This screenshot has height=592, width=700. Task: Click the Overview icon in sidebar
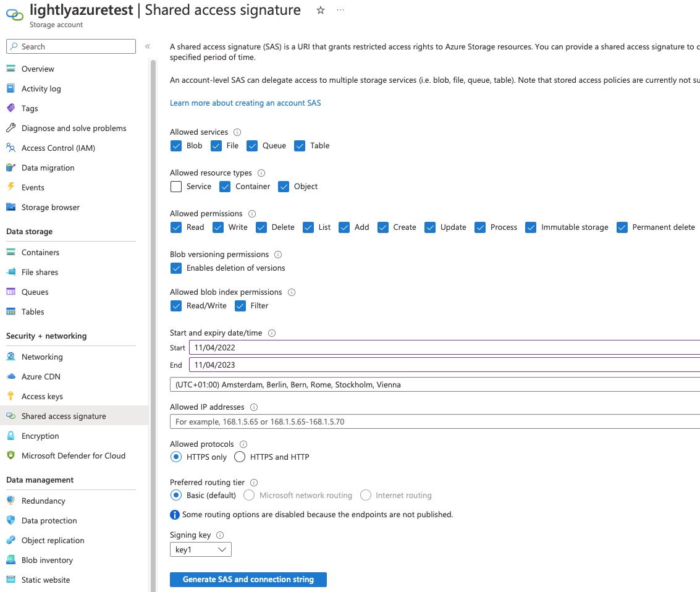(11, 69)
